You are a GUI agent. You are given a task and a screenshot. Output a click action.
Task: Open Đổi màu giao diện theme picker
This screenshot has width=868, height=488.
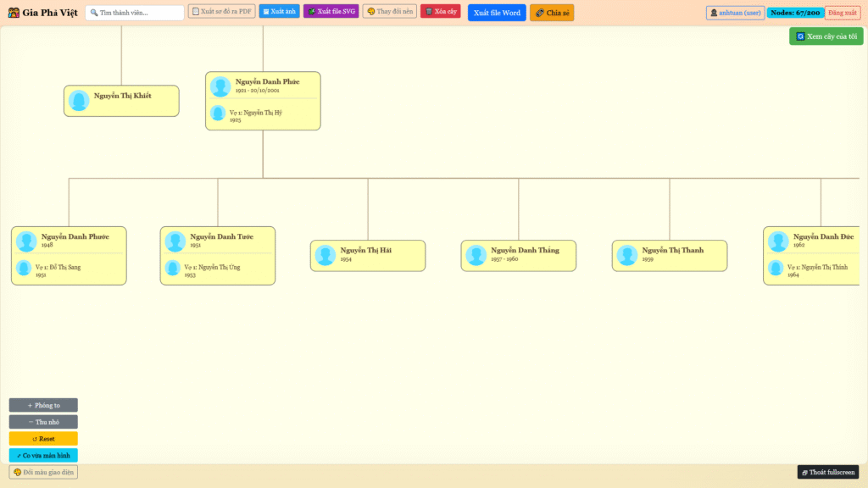(x=43, y=472)
